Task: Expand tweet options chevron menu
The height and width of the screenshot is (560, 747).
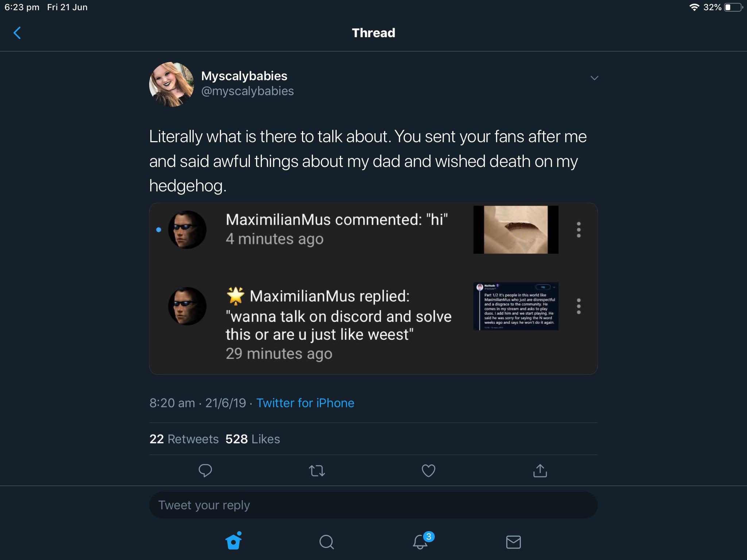Action: tap(594, 78)
